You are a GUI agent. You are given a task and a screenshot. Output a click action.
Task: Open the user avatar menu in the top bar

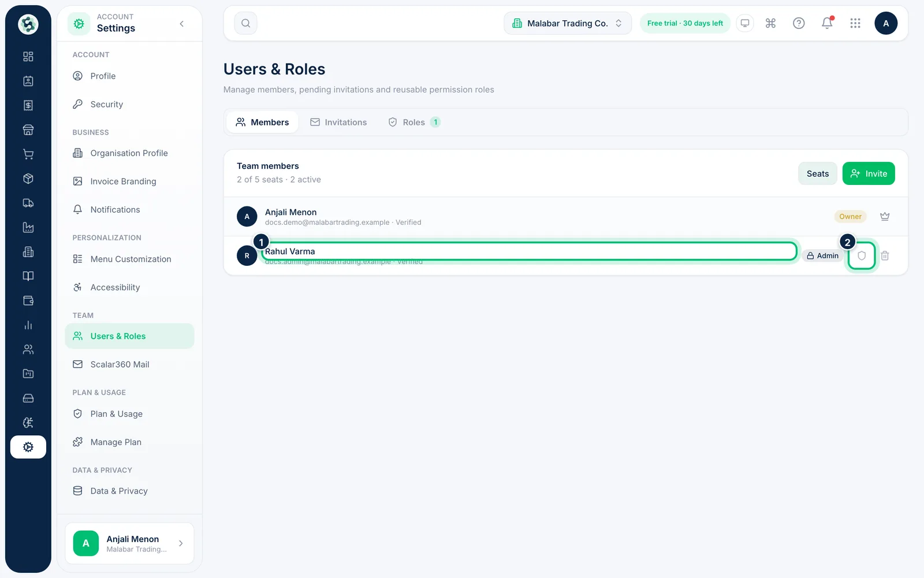pyautogui.click(x=886, y=23)
